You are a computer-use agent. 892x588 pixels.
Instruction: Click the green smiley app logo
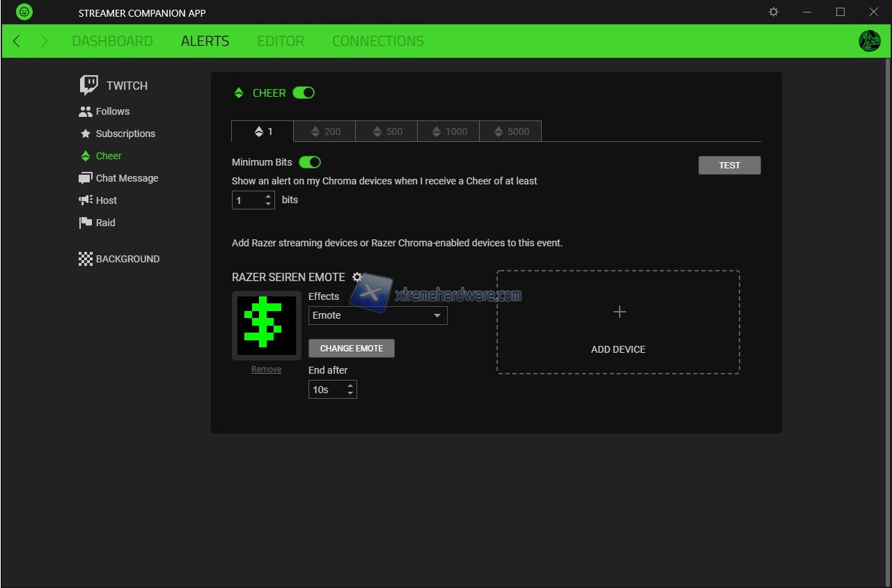[x=24, y=12]
